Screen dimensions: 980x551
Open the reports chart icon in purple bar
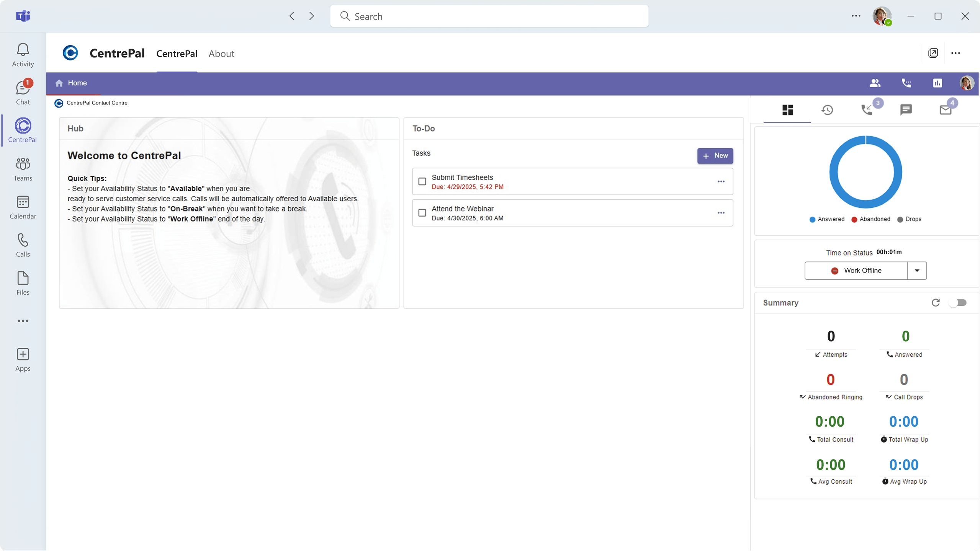point(937,83)
